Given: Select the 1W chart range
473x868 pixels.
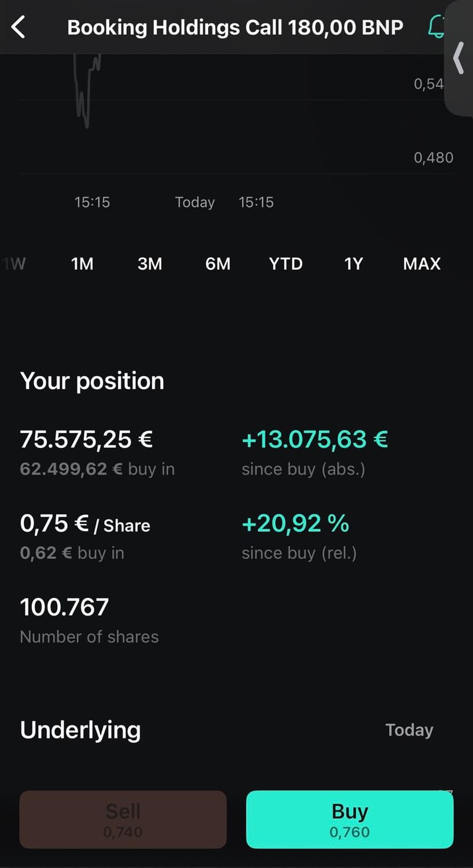Looking at the screenshot, I should point(14,264).
